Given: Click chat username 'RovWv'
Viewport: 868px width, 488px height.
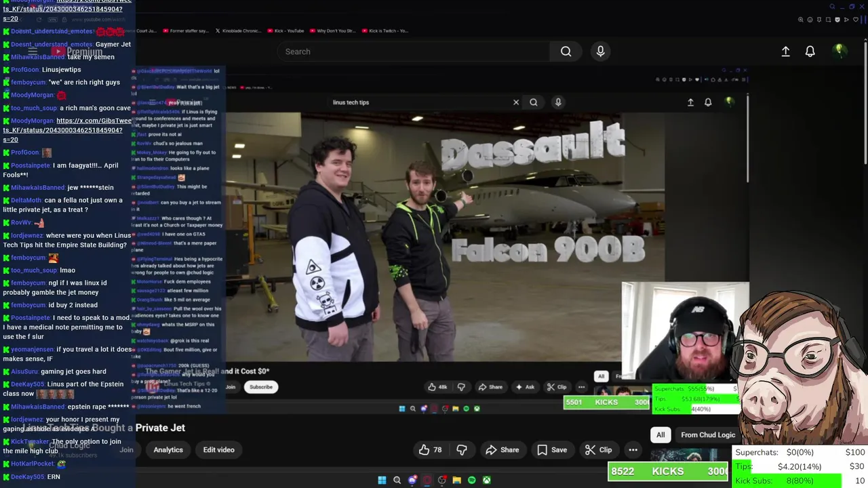Looking at the screenshot, I should click(x=21, y=222).
